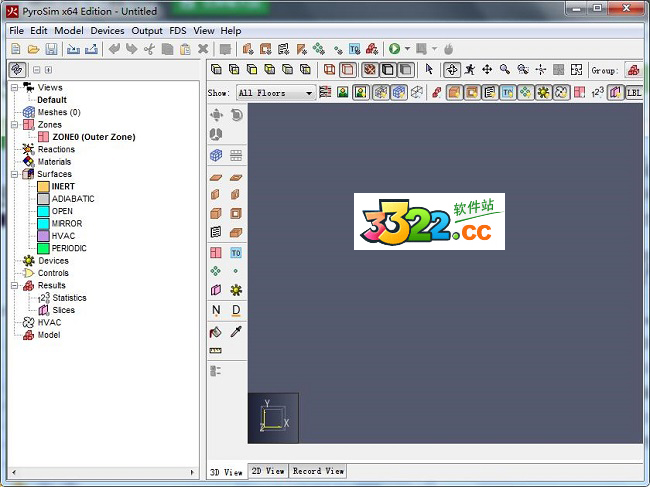Select the eyedropper pick tool
This screenshot has width=650, height=487.
pos(236,332)
